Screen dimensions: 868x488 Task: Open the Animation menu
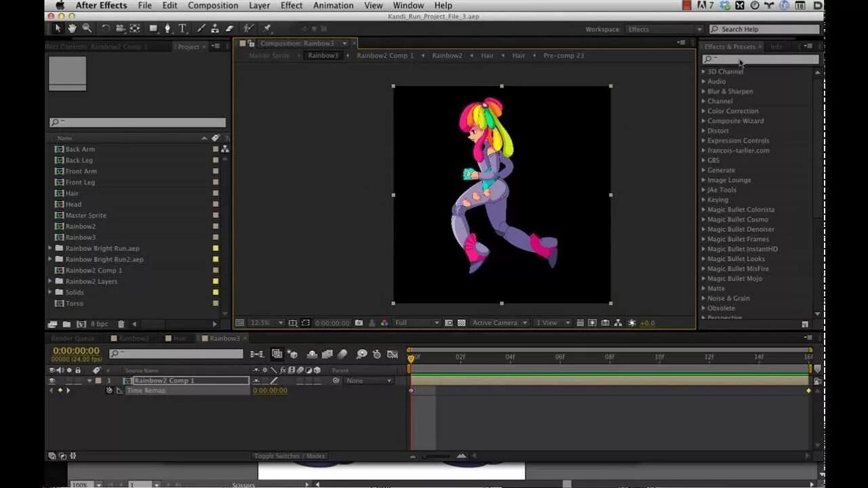333,5
